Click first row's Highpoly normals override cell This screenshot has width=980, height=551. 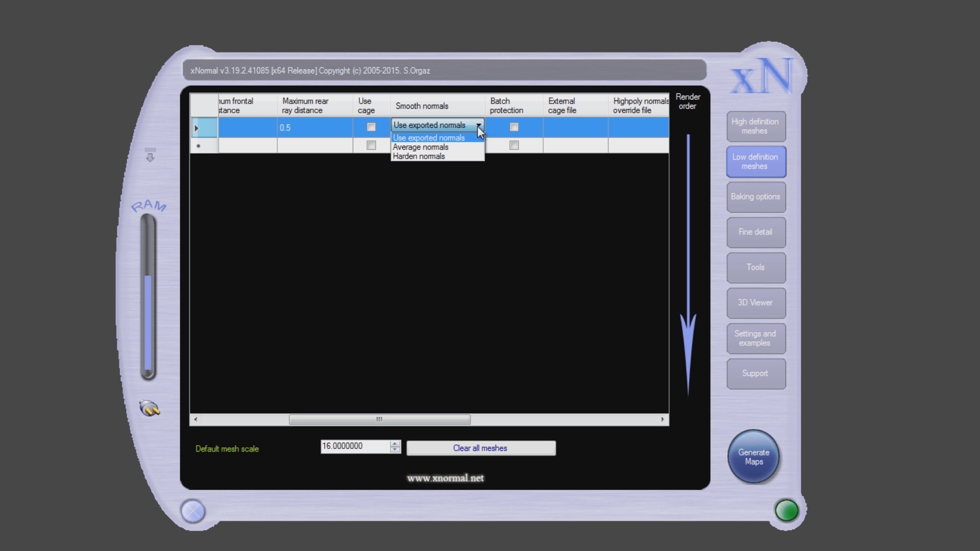coord(639,128)
